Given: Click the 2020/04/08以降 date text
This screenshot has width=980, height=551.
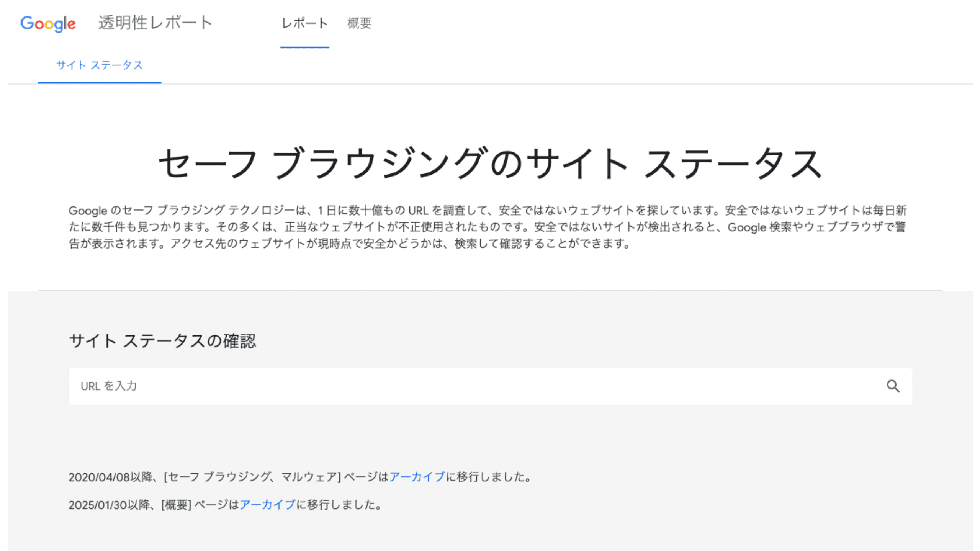Looking at the screenshot, I should click(110, 477).
